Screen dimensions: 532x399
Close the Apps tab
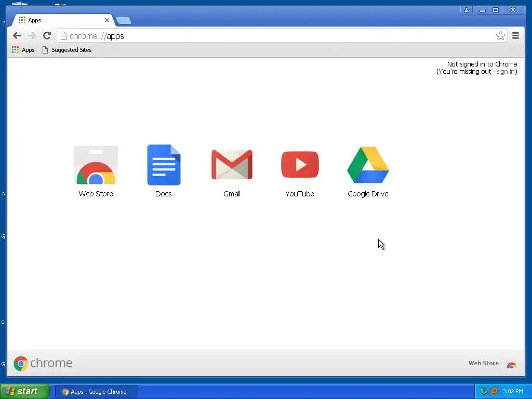click(107, 20)
